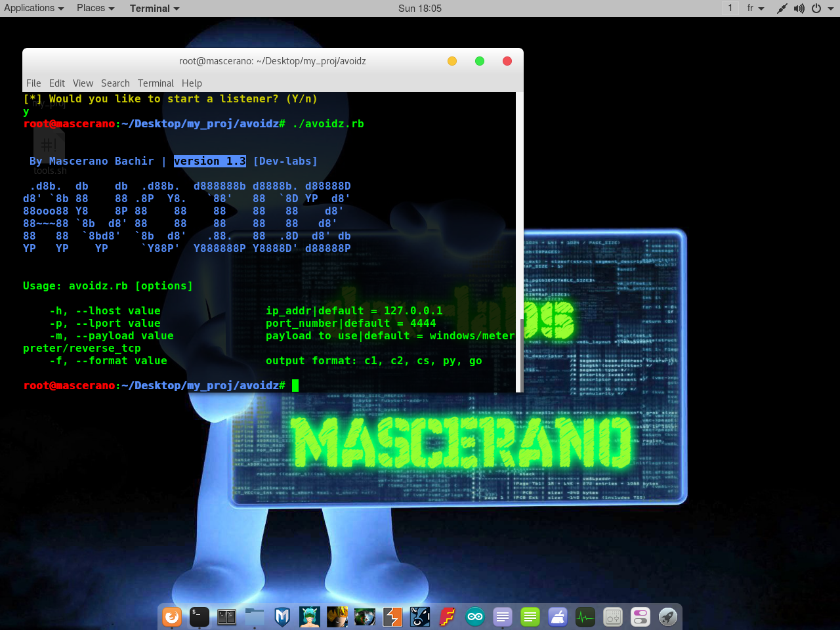Open the Search menu in terminal window
840x630 pixels.
click(x=115, y=83)
